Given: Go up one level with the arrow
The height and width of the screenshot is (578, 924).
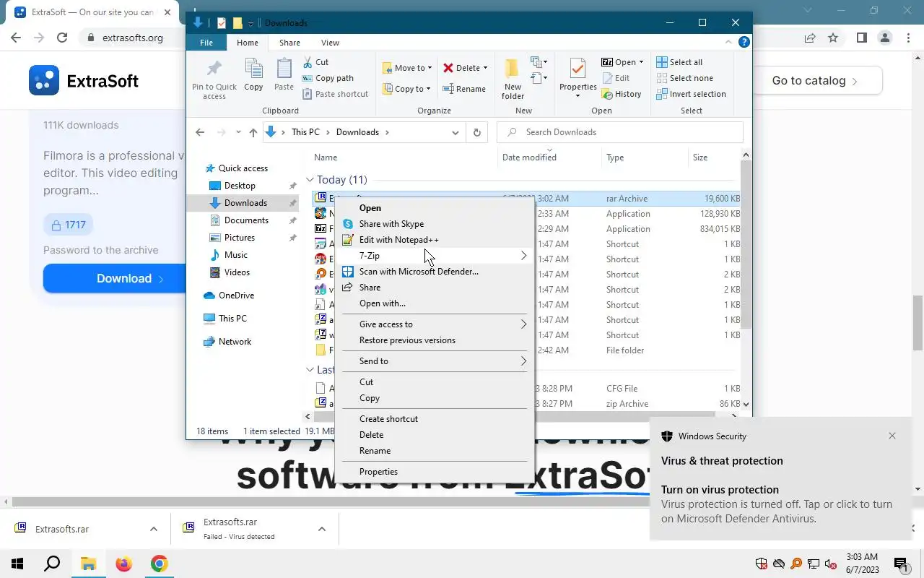Looking at the screenshot, I should click(253, 132).
